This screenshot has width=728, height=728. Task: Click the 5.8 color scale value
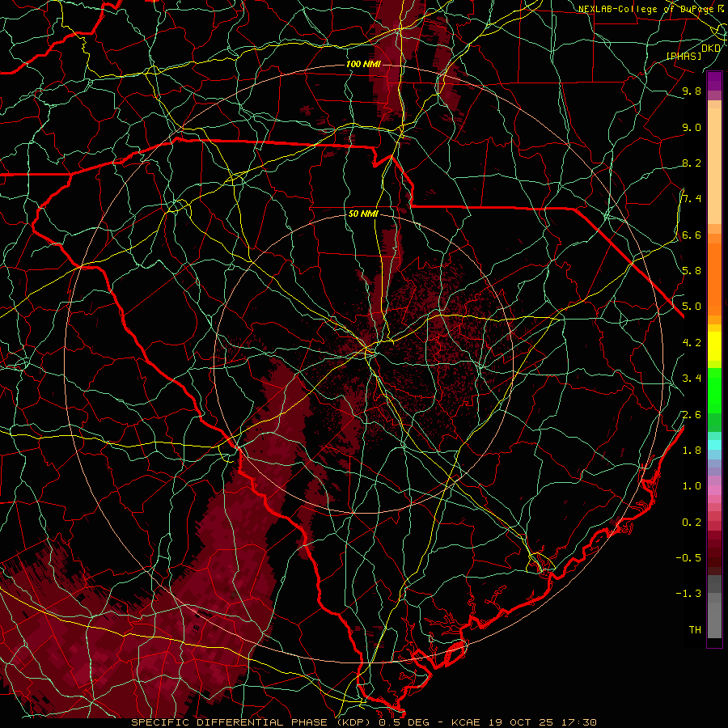click(692, 271)
